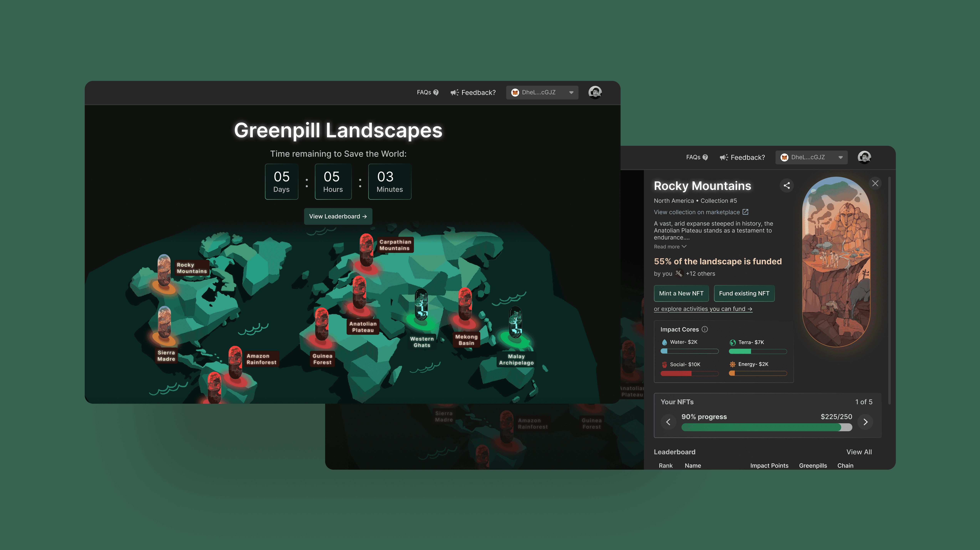
Task: Select the Western Ghats green pill marker
Action: (421, 304)
